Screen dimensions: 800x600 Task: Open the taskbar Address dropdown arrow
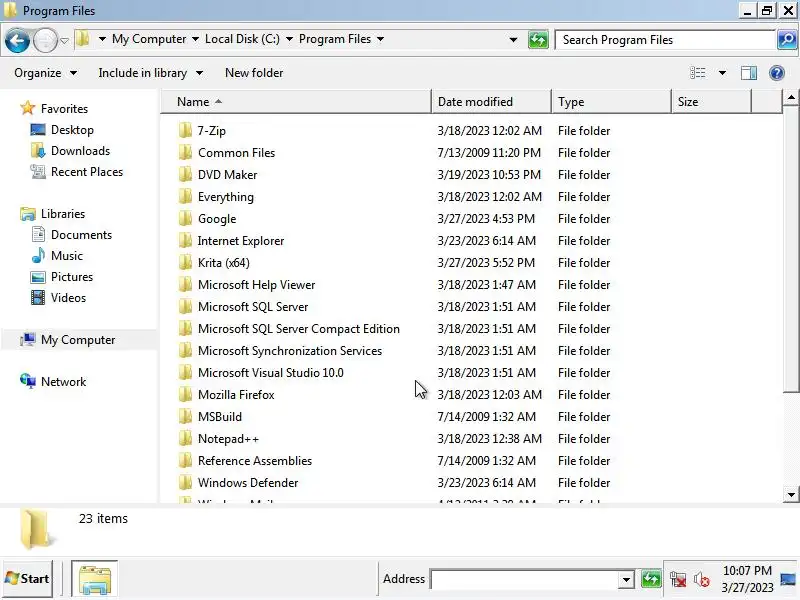(626, 580)
